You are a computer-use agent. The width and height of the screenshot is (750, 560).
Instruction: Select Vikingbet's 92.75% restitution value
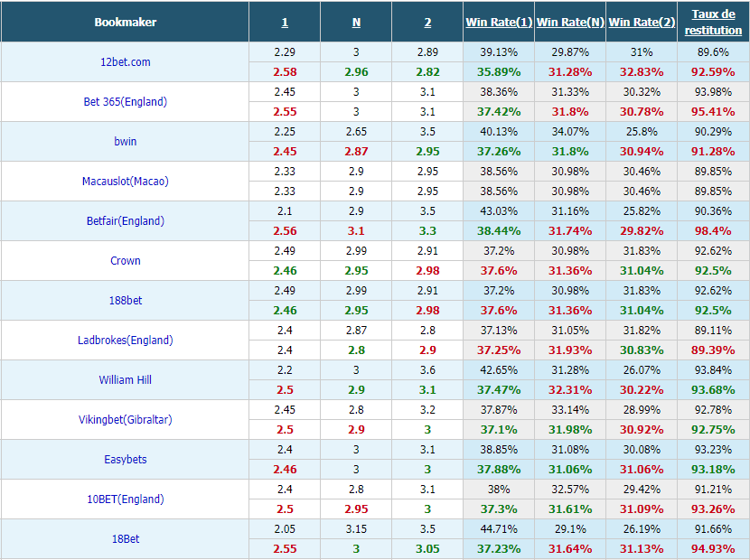click(713, 429)
